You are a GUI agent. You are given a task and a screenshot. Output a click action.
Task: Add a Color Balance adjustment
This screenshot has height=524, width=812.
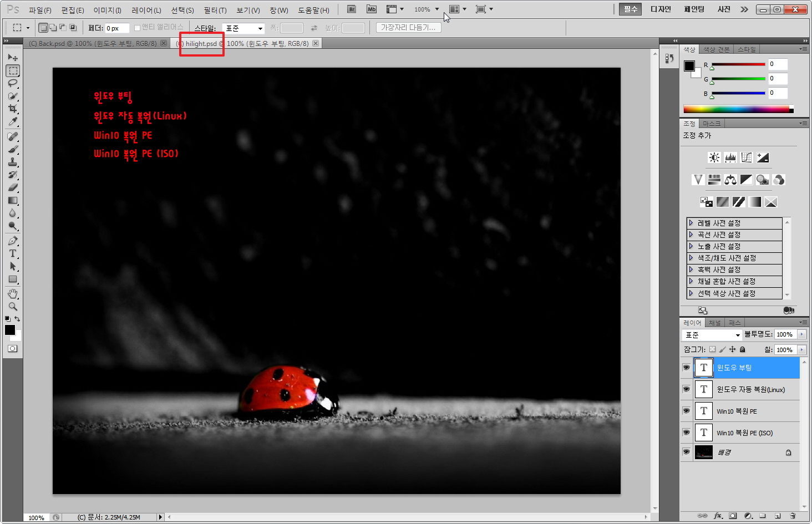pos(730,180)
